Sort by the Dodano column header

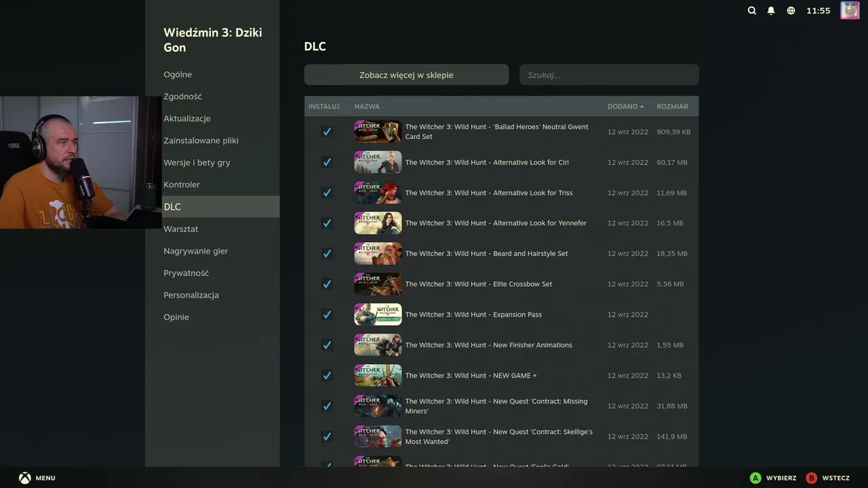coord(625,106)
